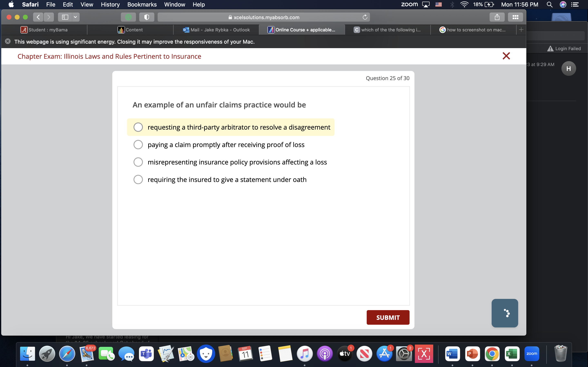Open the Bookmarks menu
The image size is (588, 367).
(142, 4)
